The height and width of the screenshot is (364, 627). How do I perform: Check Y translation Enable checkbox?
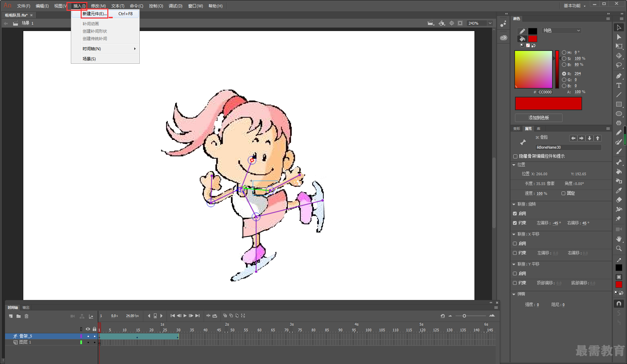click(515, 274)
